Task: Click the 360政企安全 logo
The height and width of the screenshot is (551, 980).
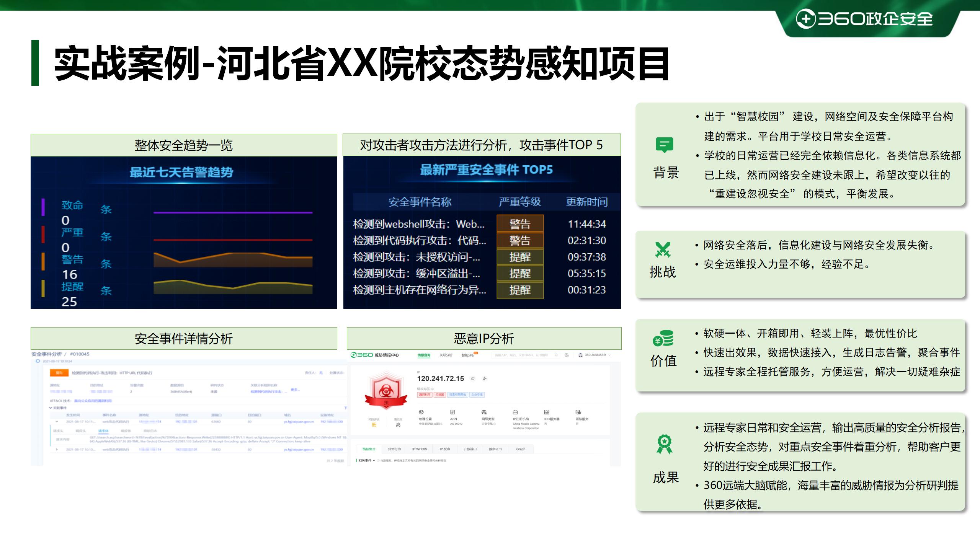Action: (x=864, y=19)
